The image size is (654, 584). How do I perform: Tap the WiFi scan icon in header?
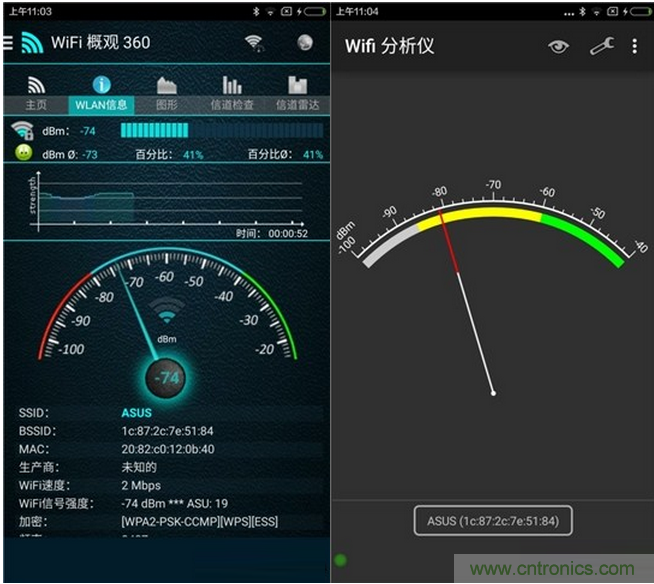(x=255, y=43)
